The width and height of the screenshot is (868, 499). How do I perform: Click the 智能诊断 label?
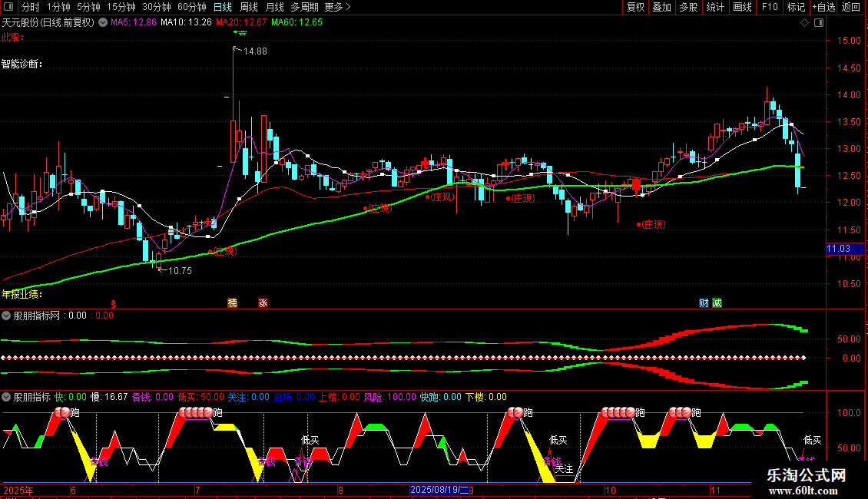click(x=22, y=64)
